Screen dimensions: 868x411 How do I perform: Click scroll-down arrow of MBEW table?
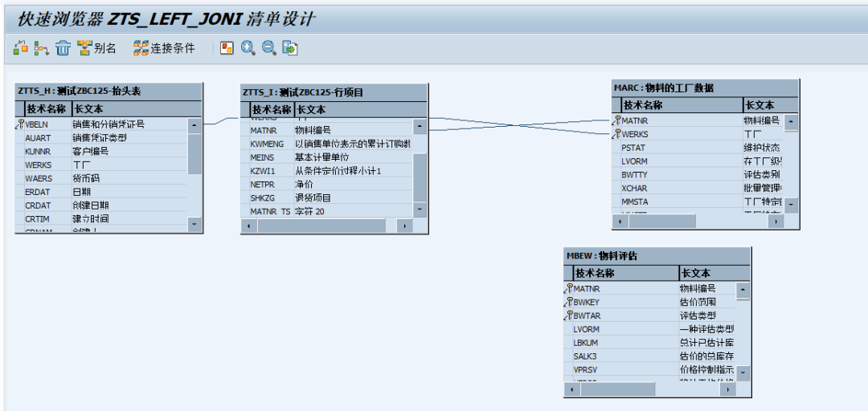point(743,372)
